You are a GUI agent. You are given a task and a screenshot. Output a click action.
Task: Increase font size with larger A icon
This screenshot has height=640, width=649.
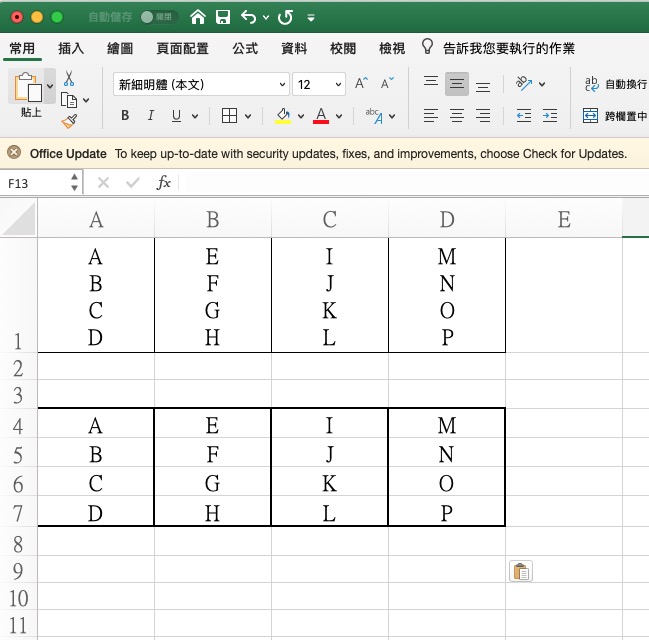pos(362,84)
